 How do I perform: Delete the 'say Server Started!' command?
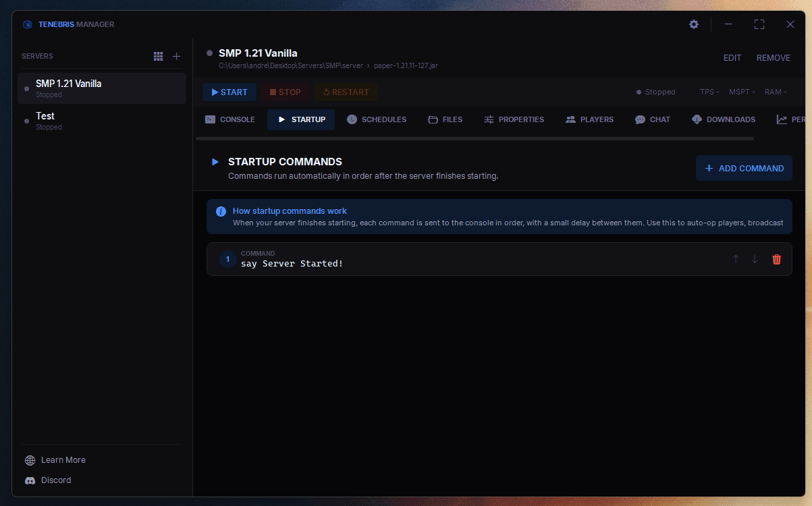pyautogui.click(x=776, y=259)
